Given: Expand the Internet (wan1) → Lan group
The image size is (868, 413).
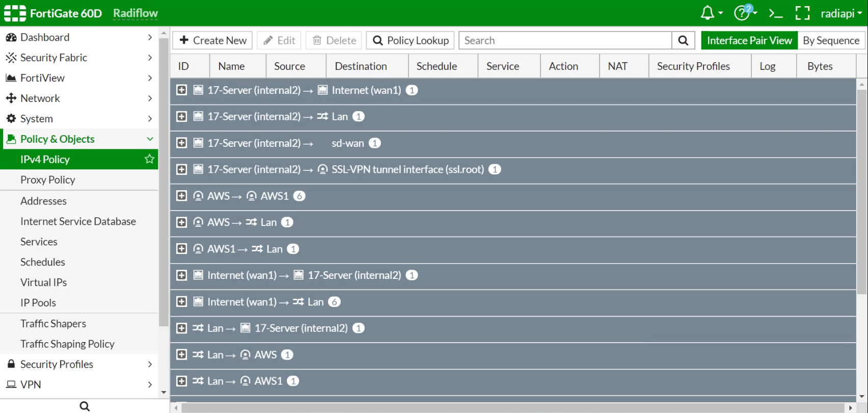Looking at the screenshot, I should click(x=181, y=302).
